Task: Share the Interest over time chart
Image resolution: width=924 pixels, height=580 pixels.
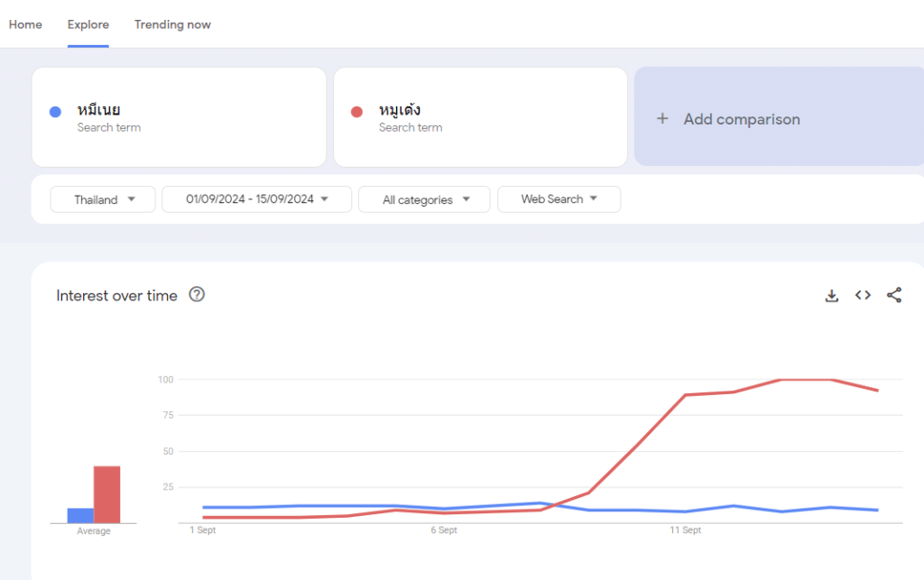Action: pyautogui.click(x=893, y=295)
